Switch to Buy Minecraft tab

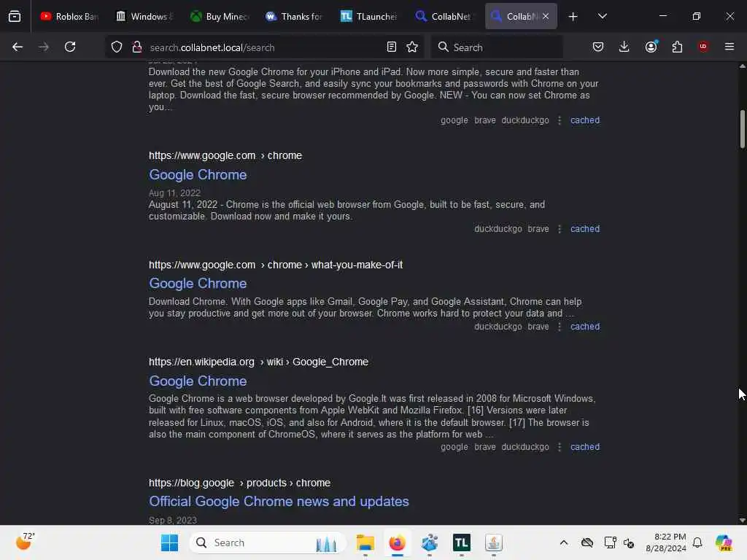coord(219,17)
